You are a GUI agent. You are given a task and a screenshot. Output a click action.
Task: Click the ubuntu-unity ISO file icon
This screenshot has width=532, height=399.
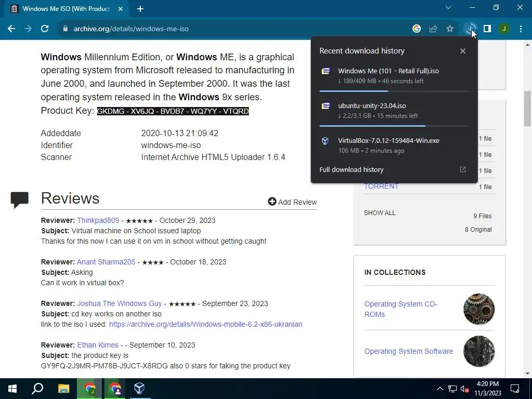coord(326,105)
